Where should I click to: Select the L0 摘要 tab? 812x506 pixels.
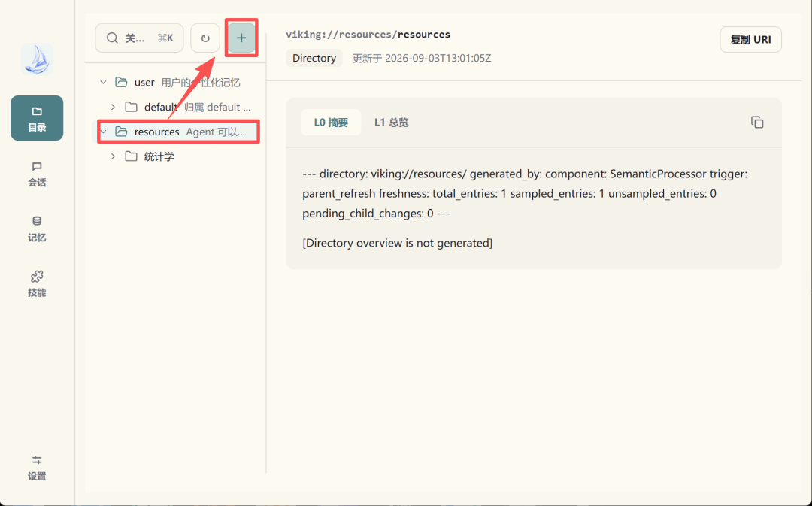coord(331,123)
